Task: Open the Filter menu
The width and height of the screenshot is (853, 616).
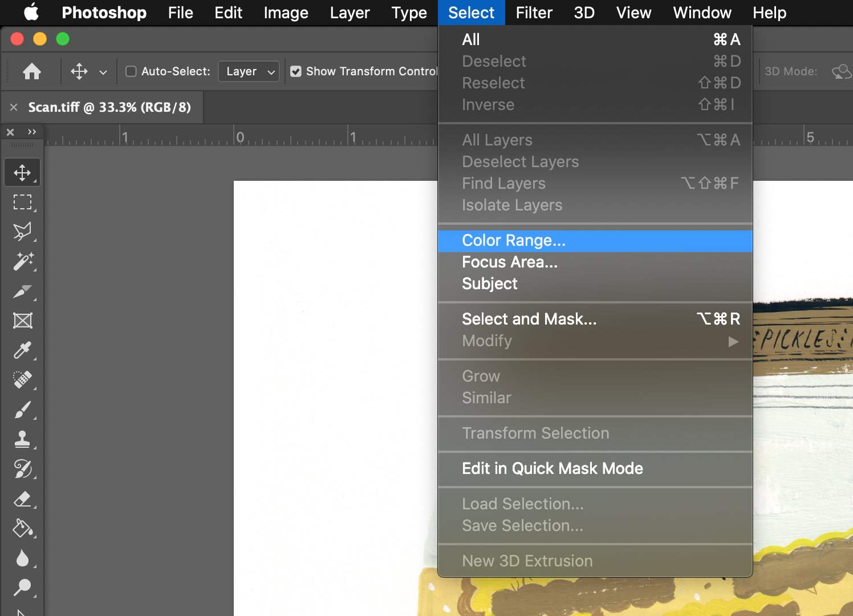Action: click(x=534, y=13)
